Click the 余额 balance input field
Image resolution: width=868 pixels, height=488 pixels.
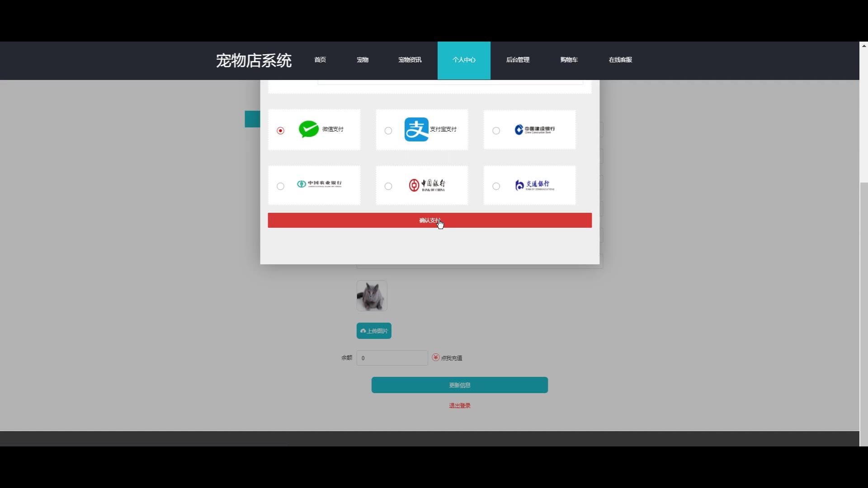[392, 358]
